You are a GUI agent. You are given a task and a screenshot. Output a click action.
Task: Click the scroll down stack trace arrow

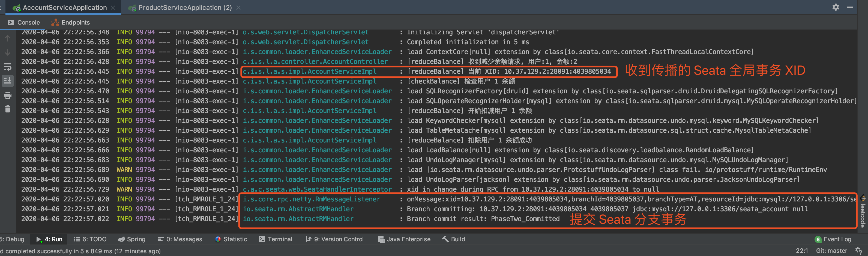7,53
